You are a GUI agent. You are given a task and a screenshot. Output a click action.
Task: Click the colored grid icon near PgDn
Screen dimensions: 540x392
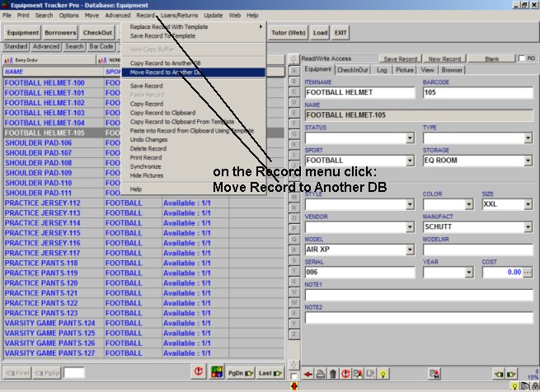(217, 372)
